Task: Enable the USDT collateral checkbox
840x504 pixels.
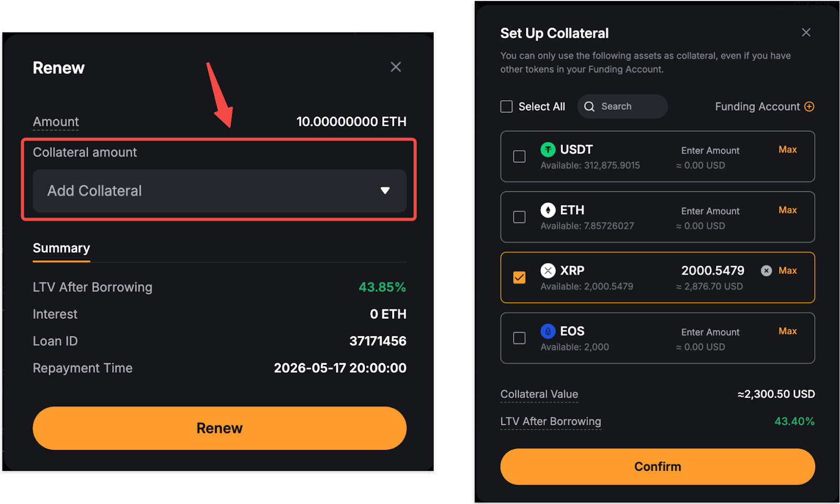Action: point(519,156)
